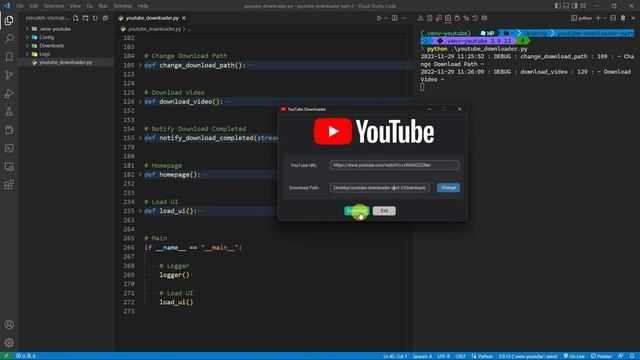Open the Terminal menu
Image resolution: width=640 pixels, height=360 pixels.
[122, 6]
